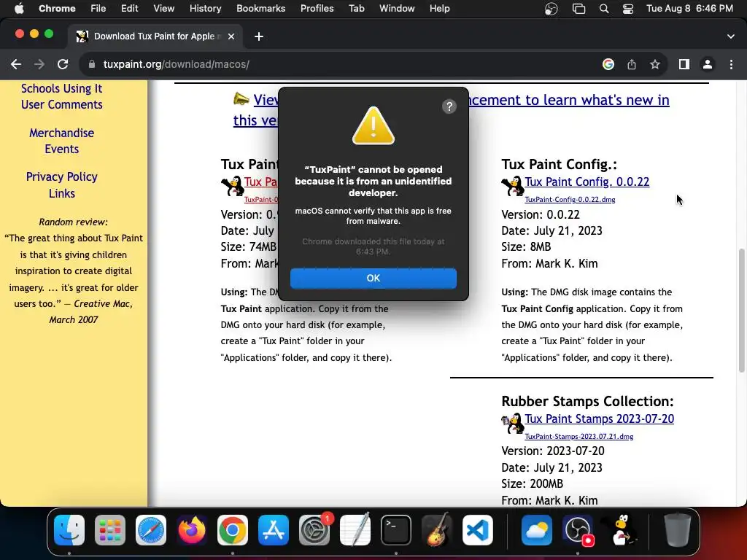
Task: Open Chrome three-dot menu
Action: (731, 64)
